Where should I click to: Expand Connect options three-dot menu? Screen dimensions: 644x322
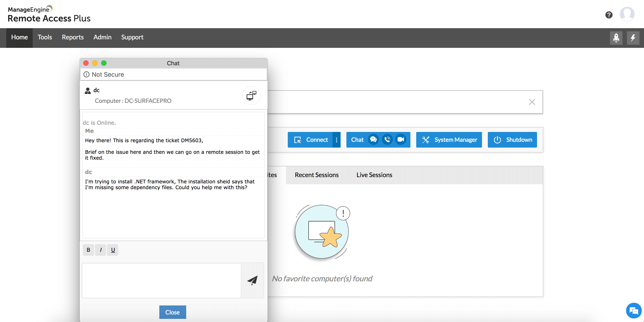pos(337,140)
